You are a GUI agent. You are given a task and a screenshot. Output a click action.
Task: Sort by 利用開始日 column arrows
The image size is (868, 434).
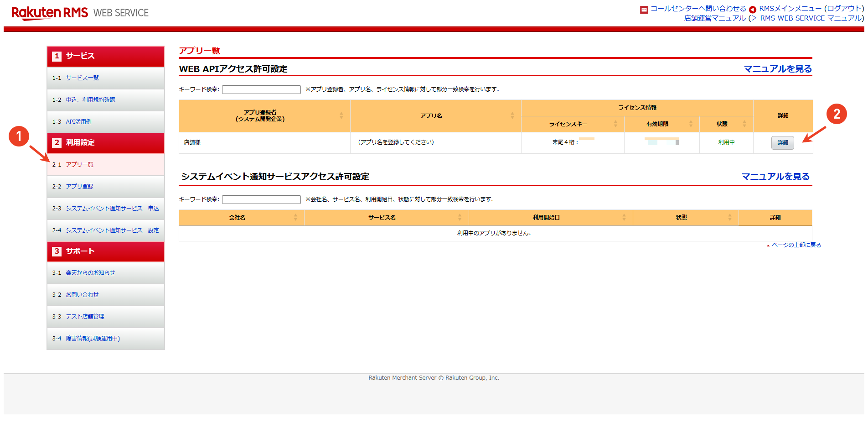coord(624,218)
